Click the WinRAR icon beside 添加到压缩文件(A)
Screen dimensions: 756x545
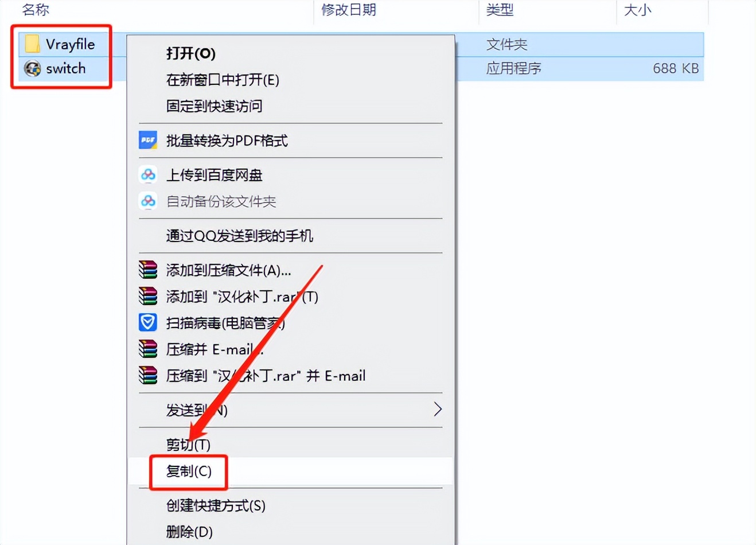pyautogui.click(x=148, y=270)
